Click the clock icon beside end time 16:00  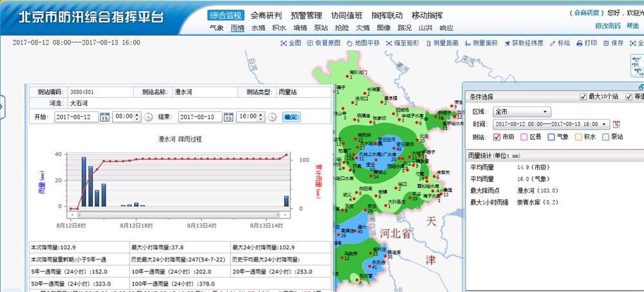pos(272,117)
